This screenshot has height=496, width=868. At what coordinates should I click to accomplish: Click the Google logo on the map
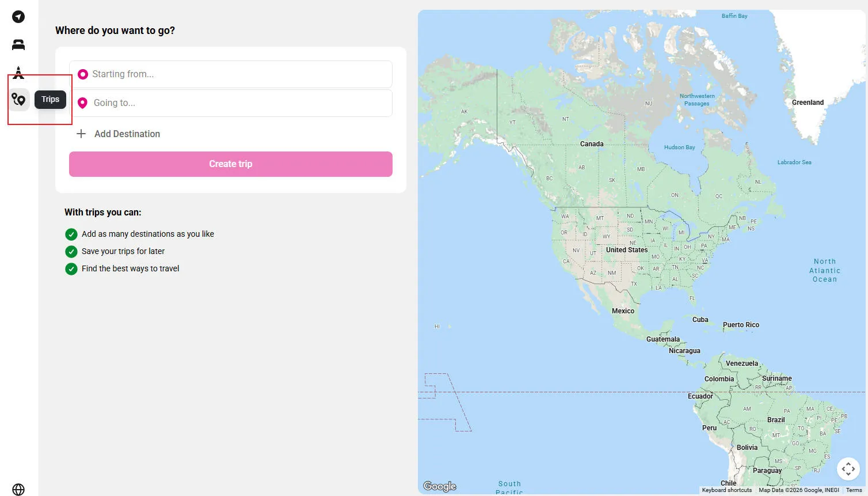pyautogui.click(x=440, y=486)
